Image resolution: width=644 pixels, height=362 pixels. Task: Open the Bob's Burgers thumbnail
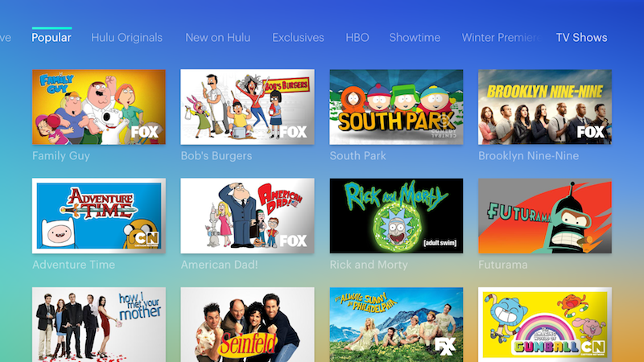pos(248,107)
